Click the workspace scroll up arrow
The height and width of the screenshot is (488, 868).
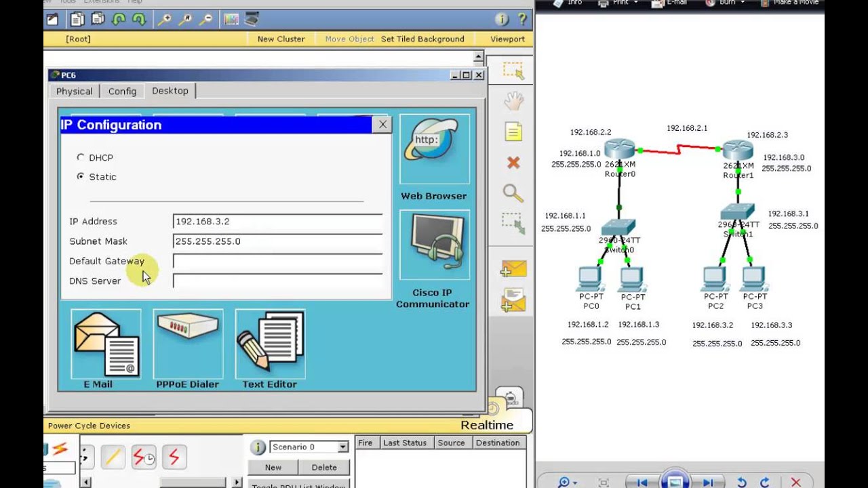click(479, 58)
